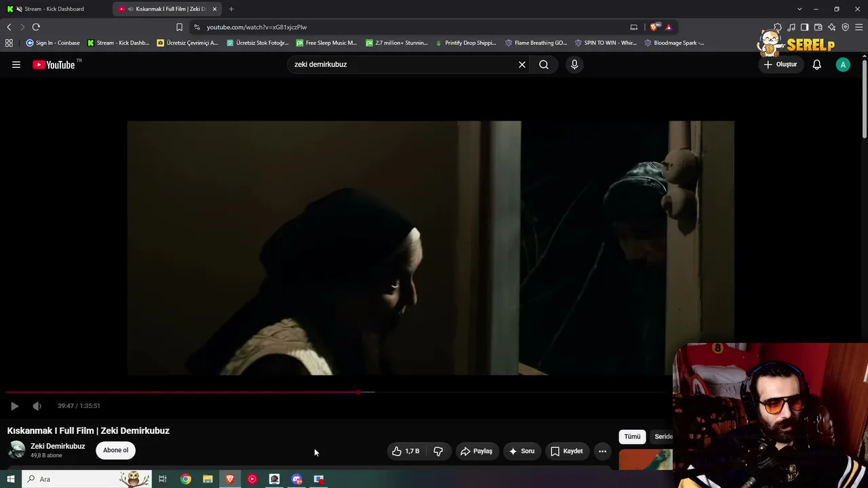Open the site settings icon in address bar
The image size is (868, 488).
(x=197, y=27)
